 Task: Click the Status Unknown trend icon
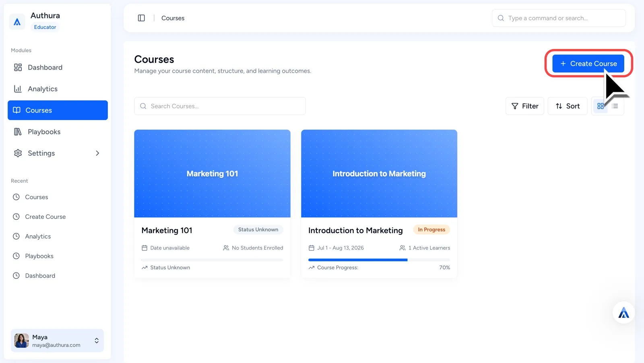tap(144, 268)
